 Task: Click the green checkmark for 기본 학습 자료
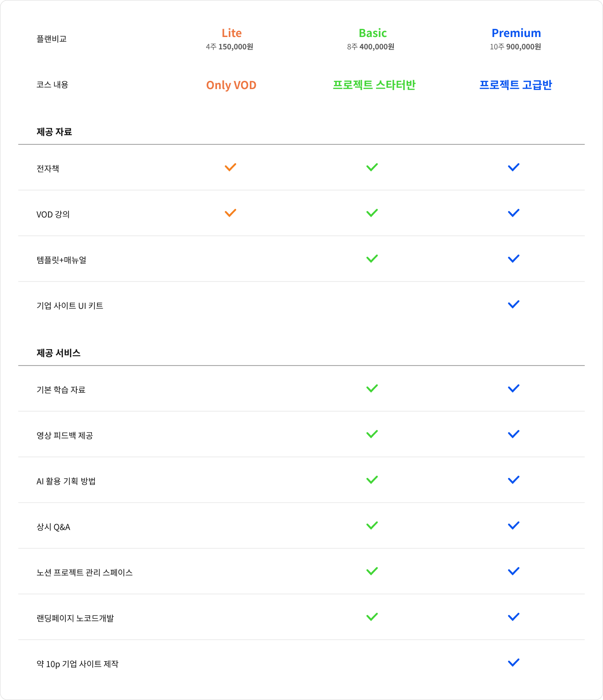(x=372, y=388)
